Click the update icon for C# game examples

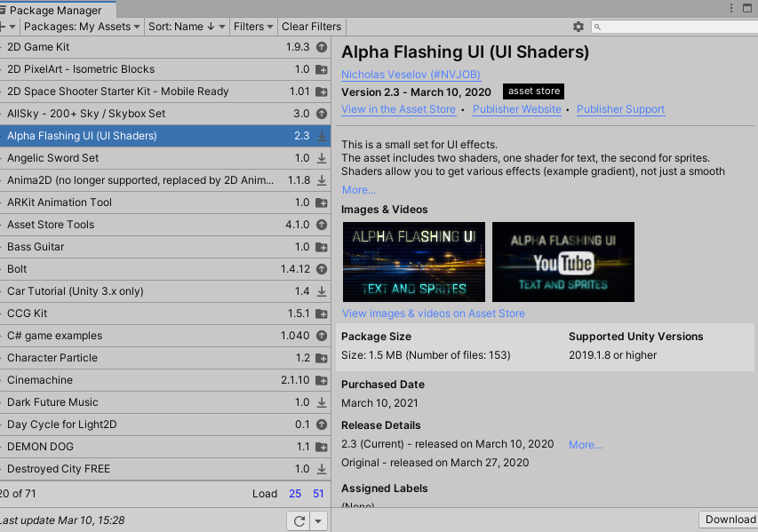[x=322, y=336]
